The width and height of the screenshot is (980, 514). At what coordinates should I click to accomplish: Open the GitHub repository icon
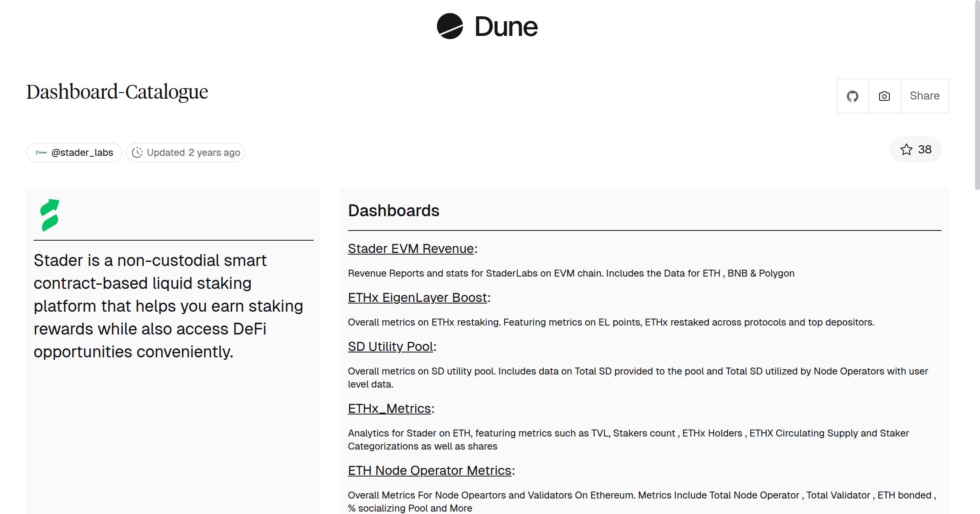coord(852,95)
